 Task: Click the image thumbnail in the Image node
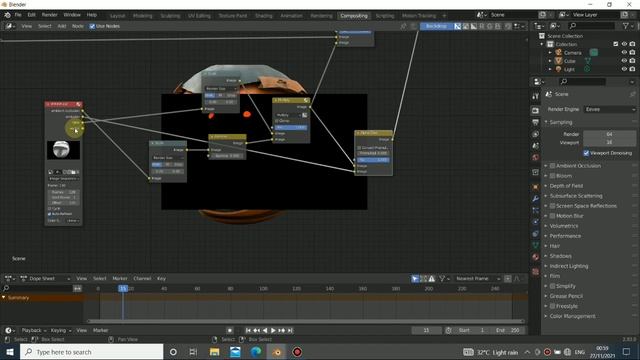[x=63, y=150]
